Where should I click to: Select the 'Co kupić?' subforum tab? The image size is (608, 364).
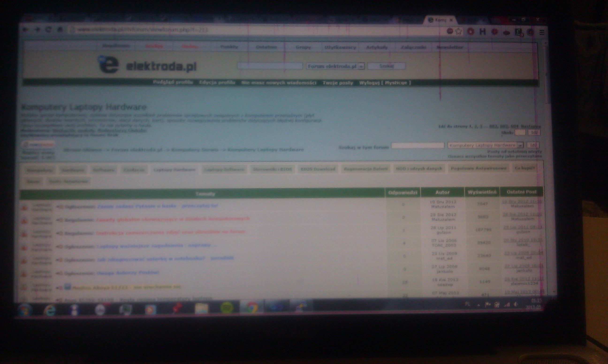(525, 168)
